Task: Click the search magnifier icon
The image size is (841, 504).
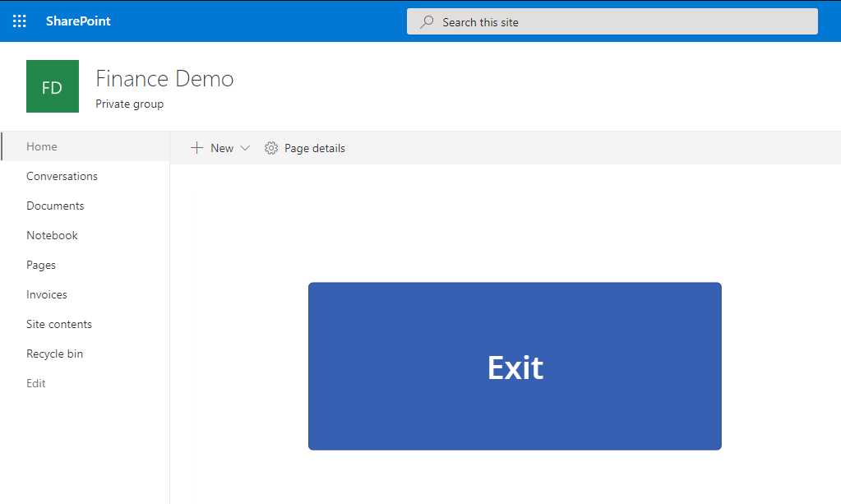Action: [x=427, y=22]
